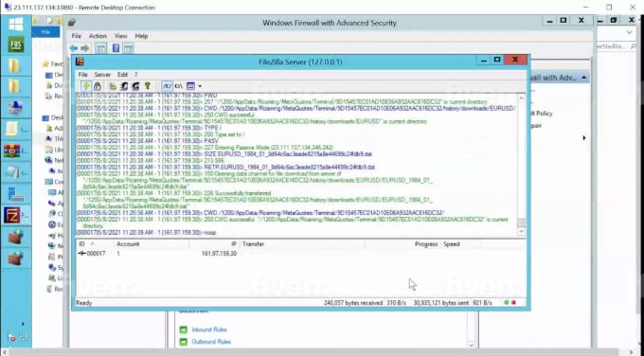Open the Groups dialog toolbar icon

[x=135, y=86]
